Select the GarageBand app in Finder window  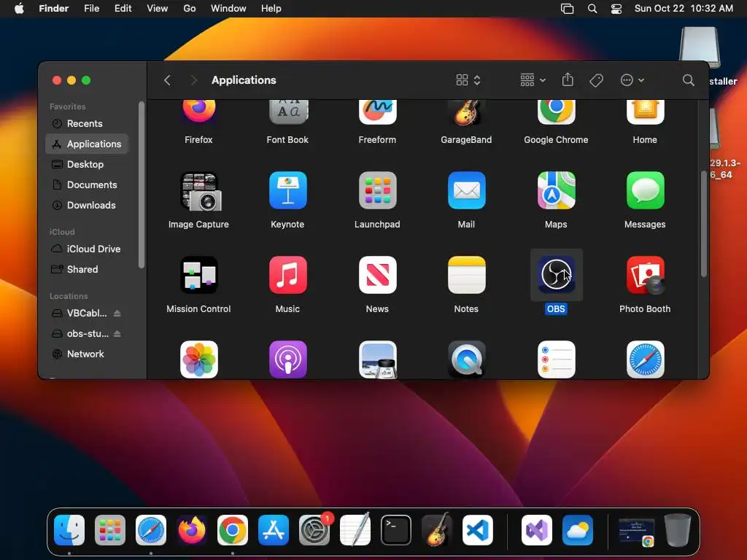click(x=466, y=112)
